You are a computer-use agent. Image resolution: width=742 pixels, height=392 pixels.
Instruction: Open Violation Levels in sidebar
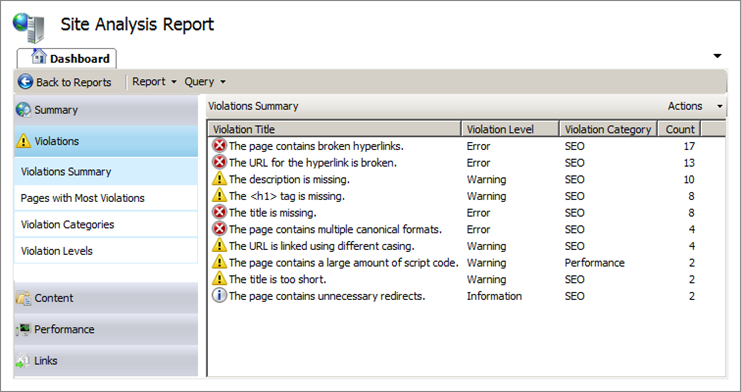[106, 251]
